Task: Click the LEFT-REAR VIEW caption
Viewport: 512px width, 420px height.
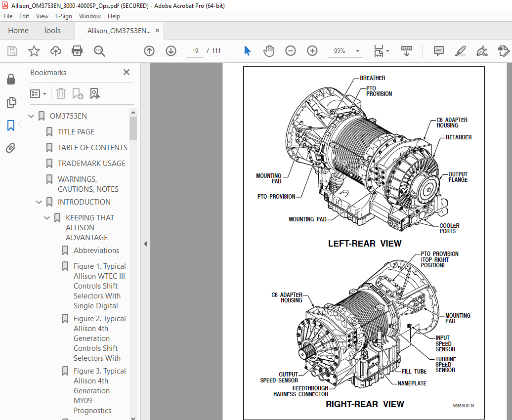Action: tap(365, 244)
